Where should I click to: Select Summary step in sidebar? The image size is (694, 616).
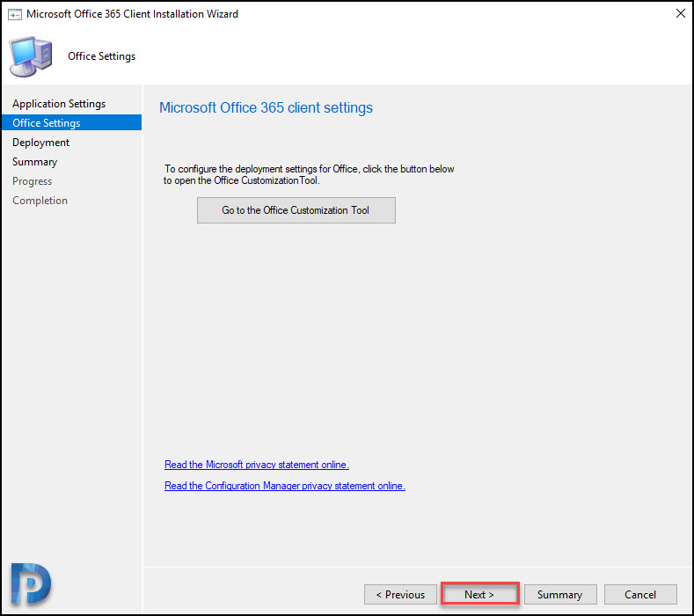34,162
